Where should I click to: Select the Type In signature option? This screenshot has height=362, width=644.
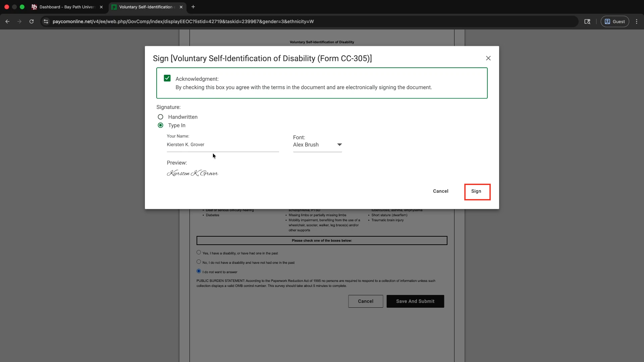161,125
